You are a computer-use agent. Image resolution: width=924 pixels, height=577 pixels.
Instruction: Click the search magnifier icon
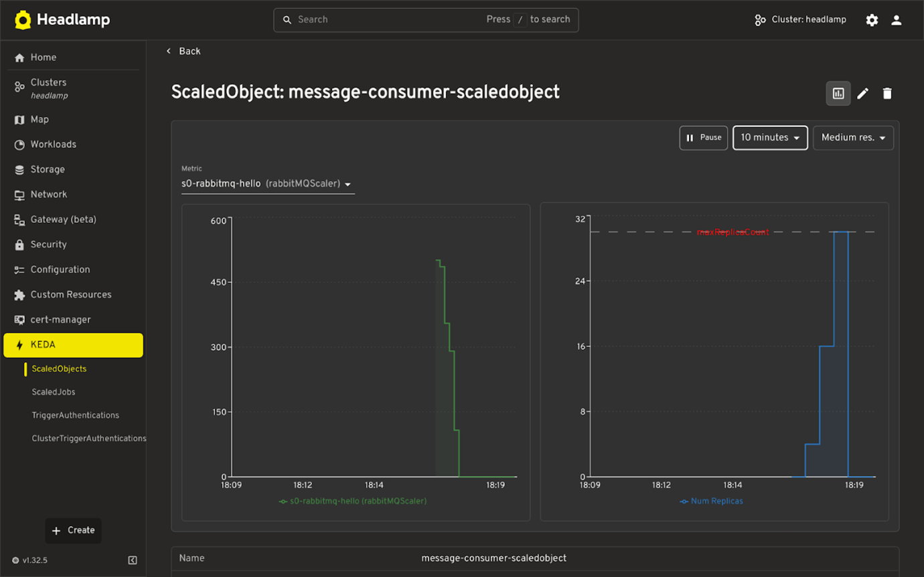coord(287,20)
